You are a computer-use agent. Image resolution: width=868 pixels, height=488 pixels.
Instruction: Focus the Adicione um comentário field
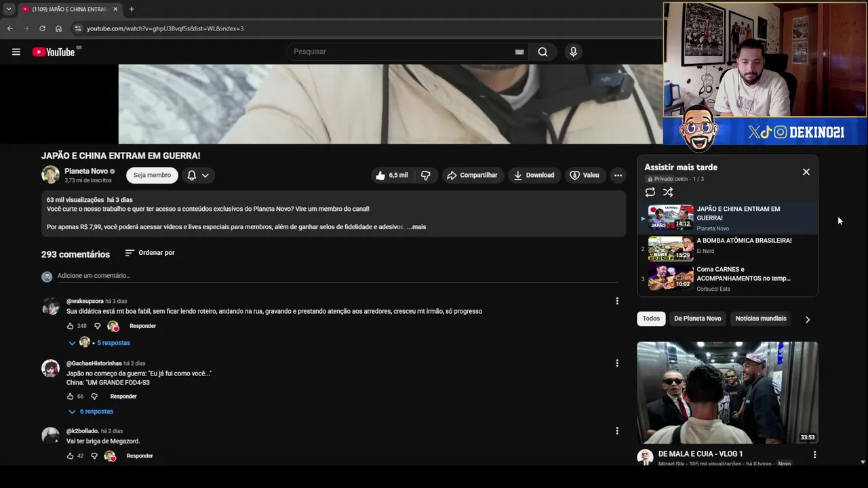[338, 276]
